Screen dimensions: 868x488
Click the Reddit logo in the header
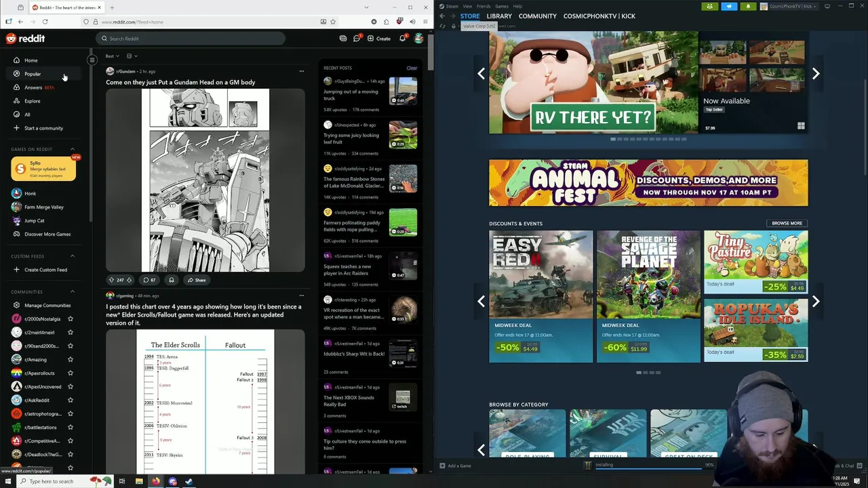[26, 39]
